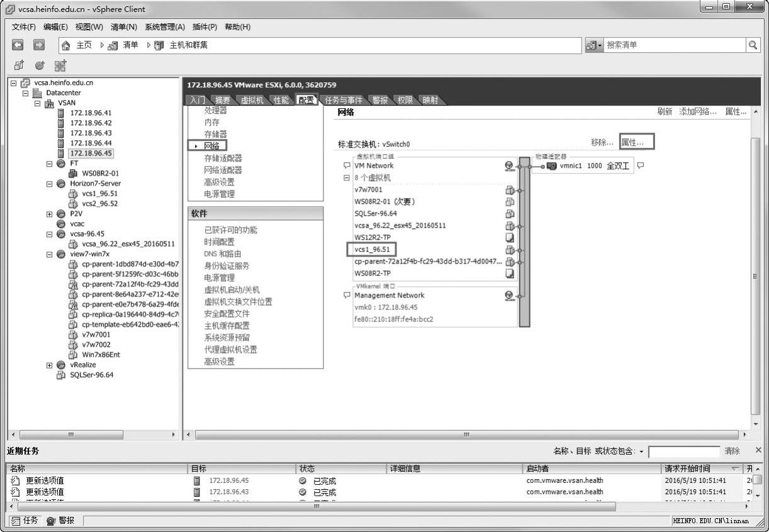Collapse the view7-win7x resource pool
The height and width of the screenshot is (532, 769).
[x=50, y=254]
